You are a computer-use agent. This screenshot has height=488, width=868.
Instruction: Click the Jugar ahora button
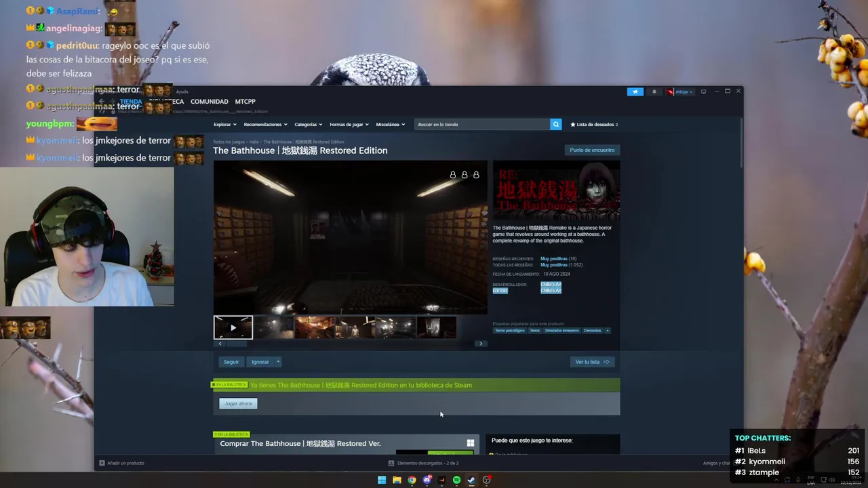(x=238, y=403)
